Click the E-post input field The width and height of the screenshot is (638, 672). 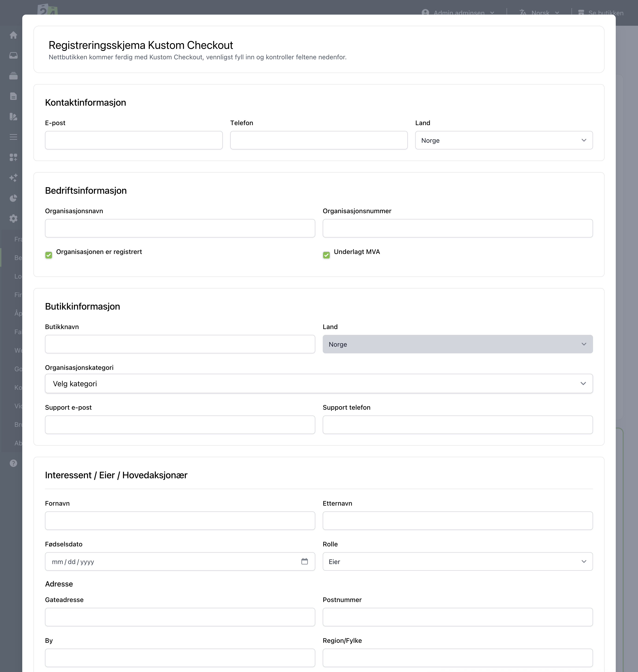134,140
